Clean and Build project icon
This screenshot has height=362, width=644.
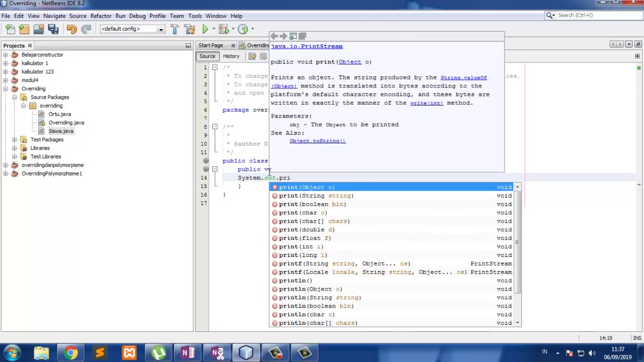tap(190, 29)
